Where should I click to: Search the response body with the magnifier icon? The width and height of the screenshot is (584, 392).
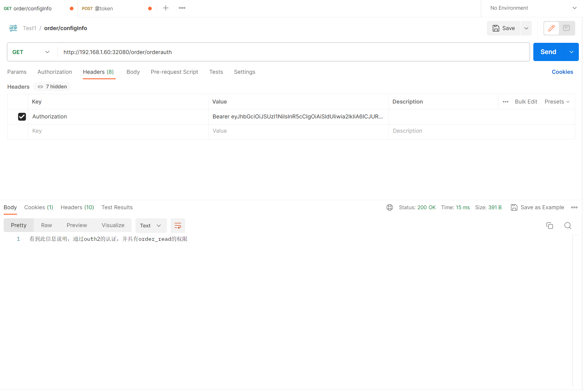(568, 226)
